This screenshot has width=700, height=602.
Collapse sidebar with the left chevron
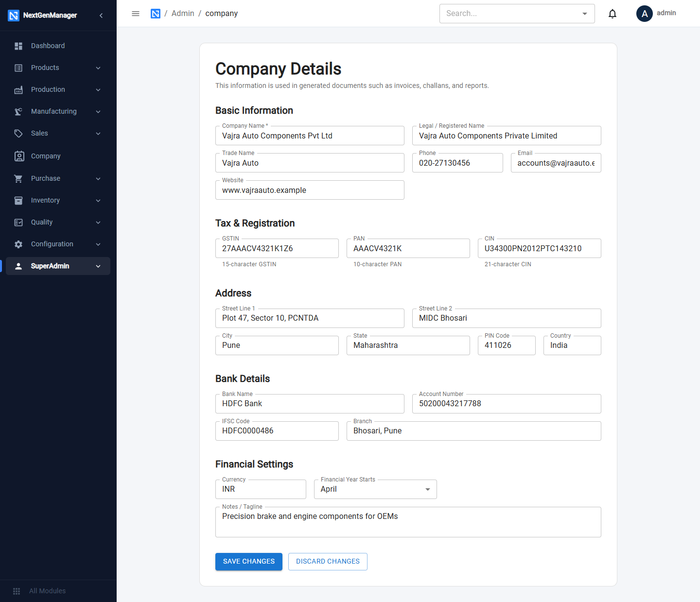(101, 16)
